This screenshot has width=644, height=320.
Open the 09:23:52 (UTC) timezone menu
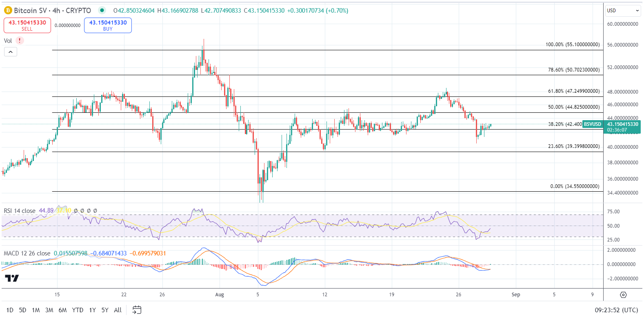616,310
